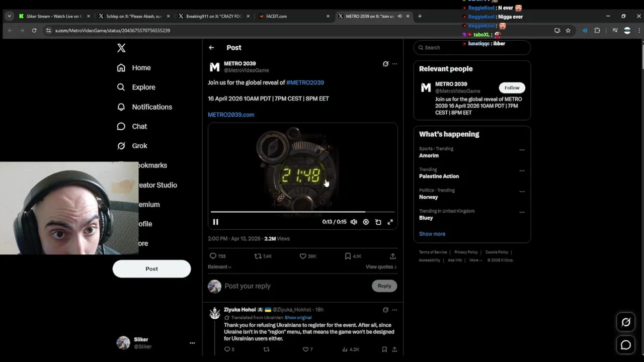Go back using the Post arrow
Viewport: 644px width, 362px height.
(211, 47)
